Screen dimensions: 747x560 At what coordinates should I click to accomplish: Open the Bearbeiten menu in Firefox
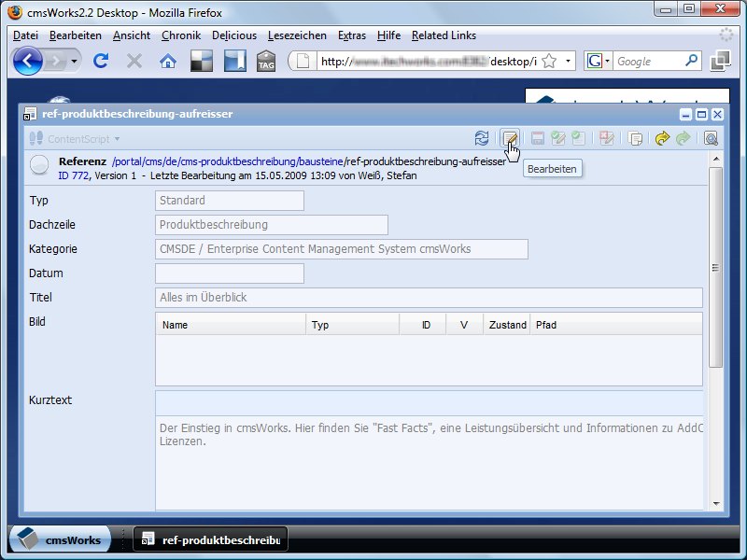coord(76,35)
